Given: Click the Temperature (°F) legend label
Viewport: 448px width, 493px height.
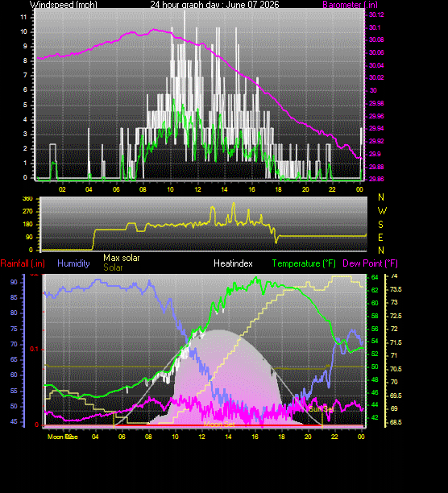Looking at the screenshot, I should tap(304, 263).
